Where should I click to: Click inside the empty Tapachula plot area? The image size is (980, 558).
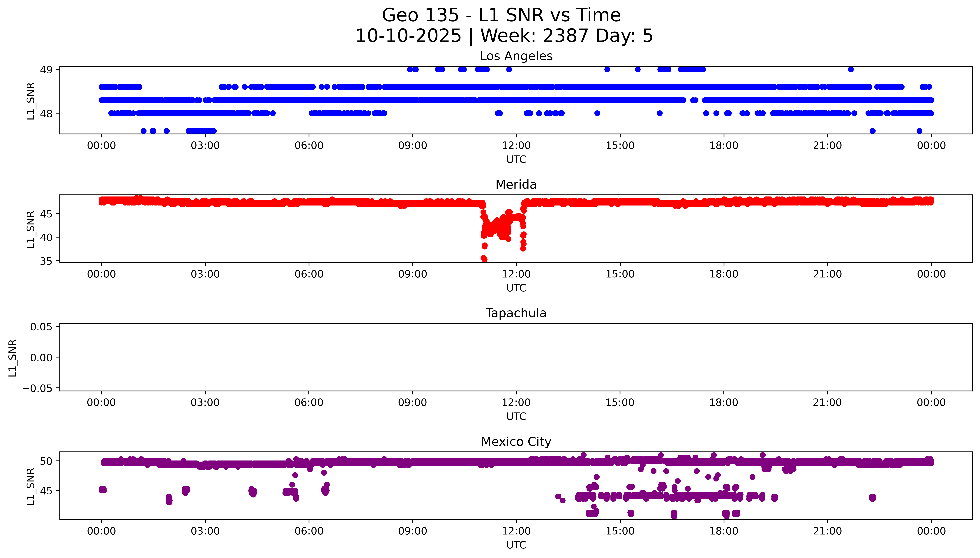516,357
